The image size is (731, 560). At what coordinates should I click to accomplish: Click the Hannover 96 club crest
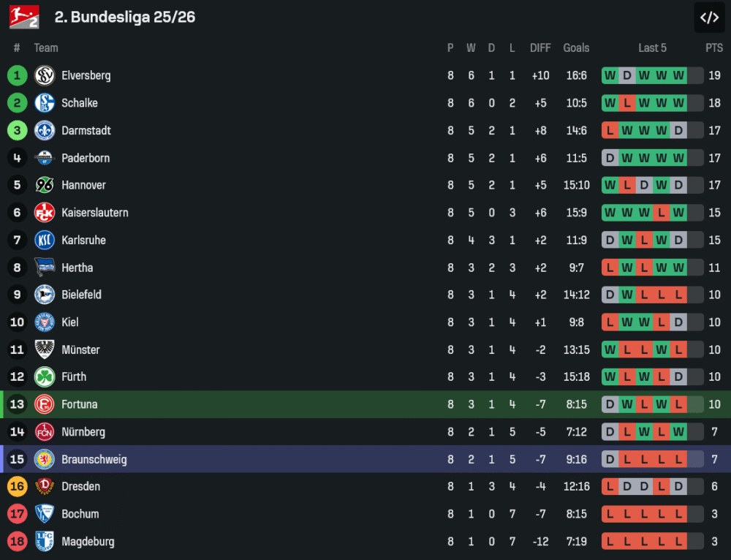coord(45,185)
